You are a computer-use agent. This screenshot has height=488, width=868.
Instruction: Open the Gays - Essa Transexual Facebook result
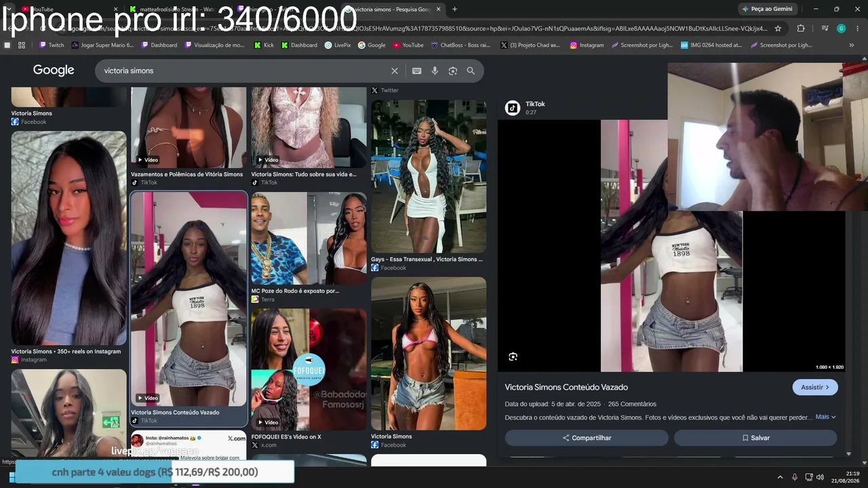(429, 186)
